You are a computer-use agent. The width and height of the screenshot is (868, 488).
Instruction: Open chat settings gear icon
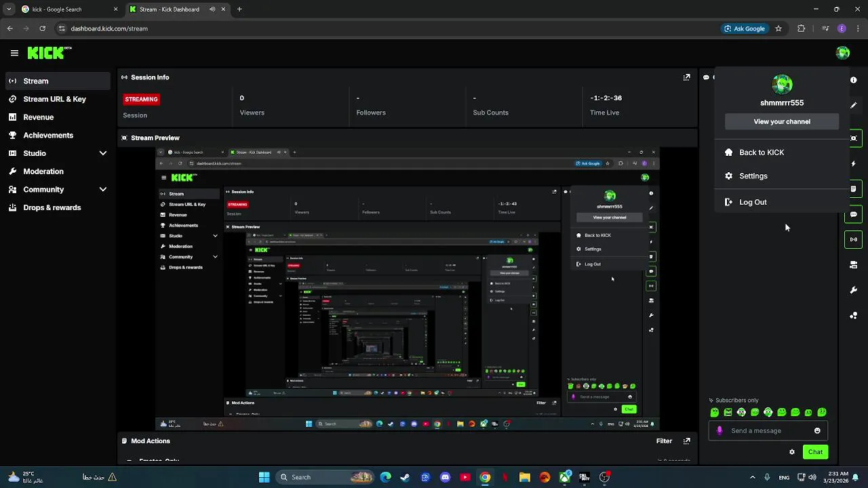click(791, 452)
